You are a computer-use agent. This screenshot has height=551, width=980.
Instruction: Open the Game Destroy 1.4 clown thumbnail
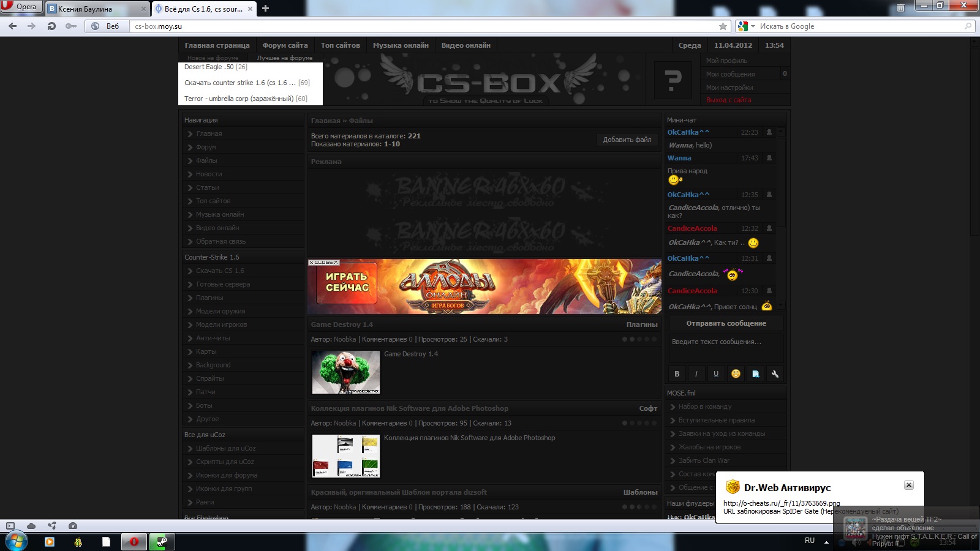346,372
